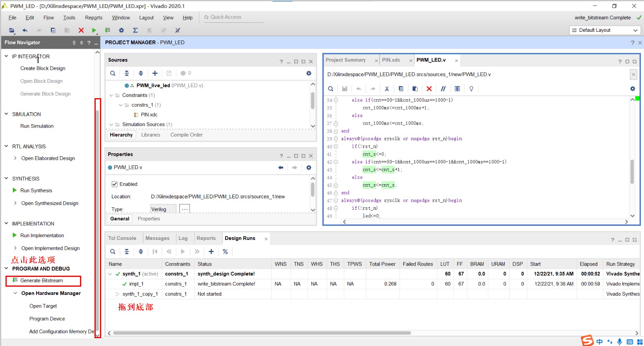Open Settings gear in main toolbar

pyautogui.click(x=121, y=30)
